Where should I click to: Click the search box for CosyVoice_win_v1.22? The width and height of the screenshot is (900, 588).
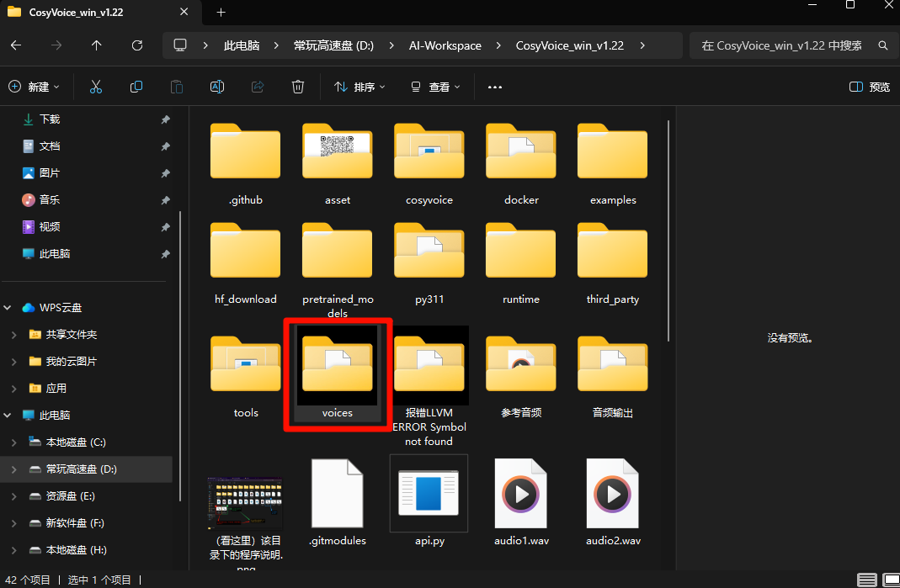(783, 45)
